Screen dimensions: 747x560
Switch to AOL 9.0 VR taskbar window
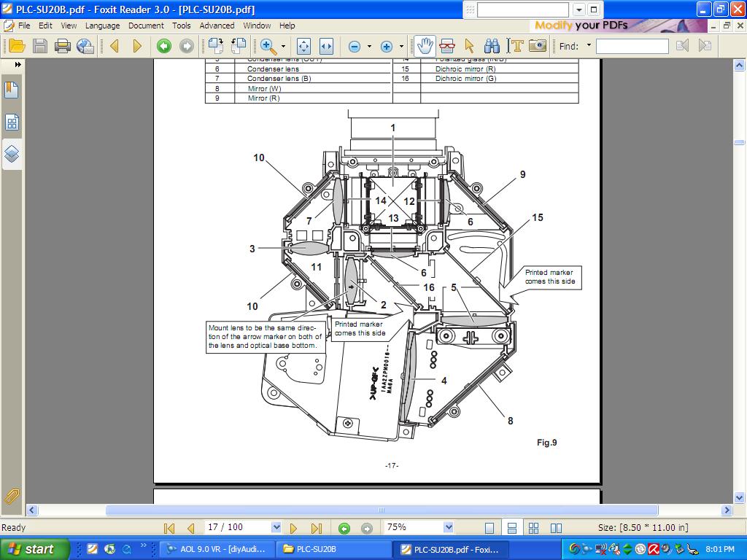tap(217, 549)
